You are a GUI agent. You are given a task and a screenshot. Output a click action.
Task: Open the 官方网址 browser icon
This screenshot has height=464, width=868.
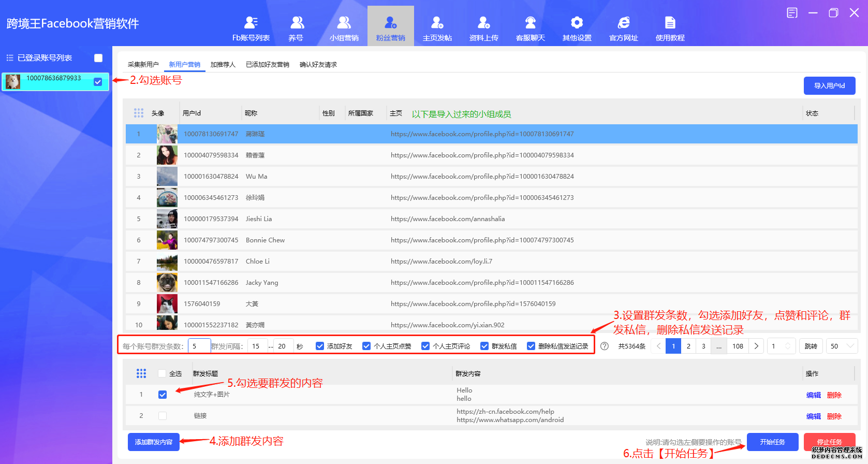click(624, 23)
